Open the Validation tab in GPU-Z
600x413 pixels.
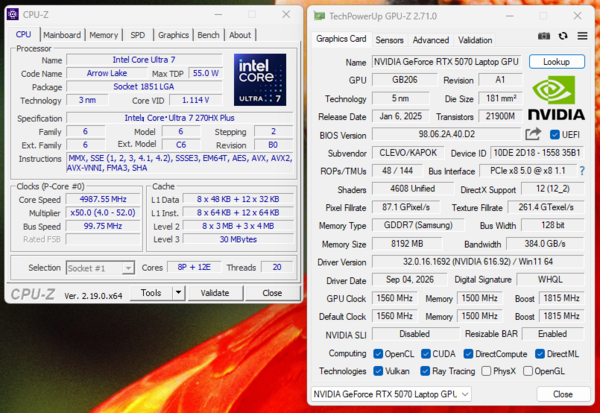point(475,40)
